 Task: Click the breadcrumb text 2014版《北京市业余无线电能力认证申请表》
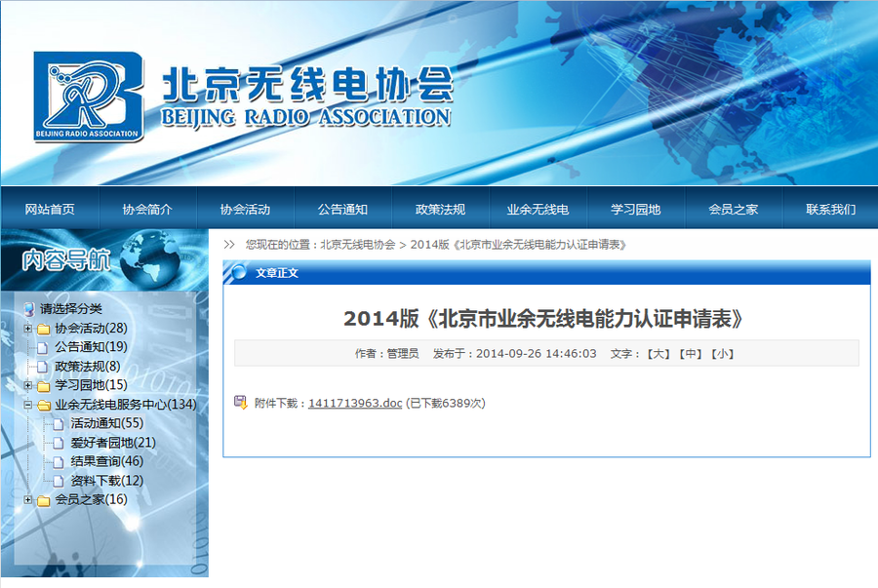(x=519, y=245)
